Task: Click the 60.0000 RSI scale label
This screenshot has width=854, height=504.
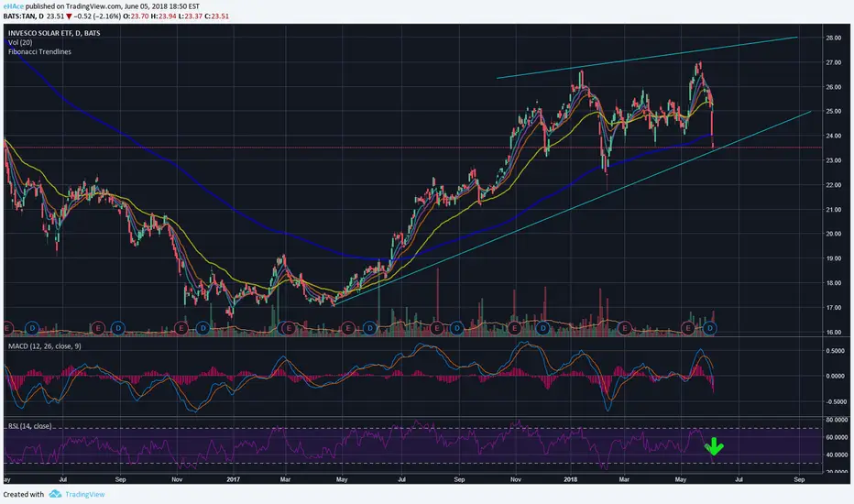Action: 837,437
